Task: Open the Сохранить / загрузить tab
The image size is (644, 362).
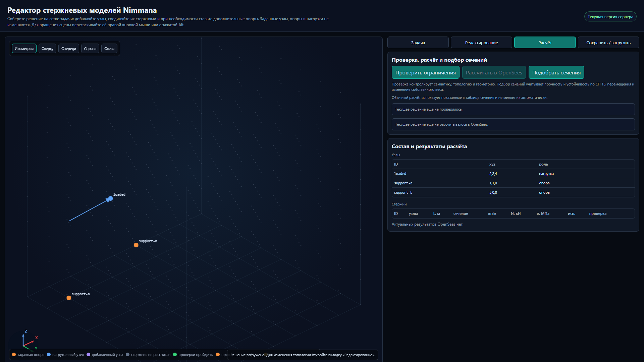Action: 608,43
